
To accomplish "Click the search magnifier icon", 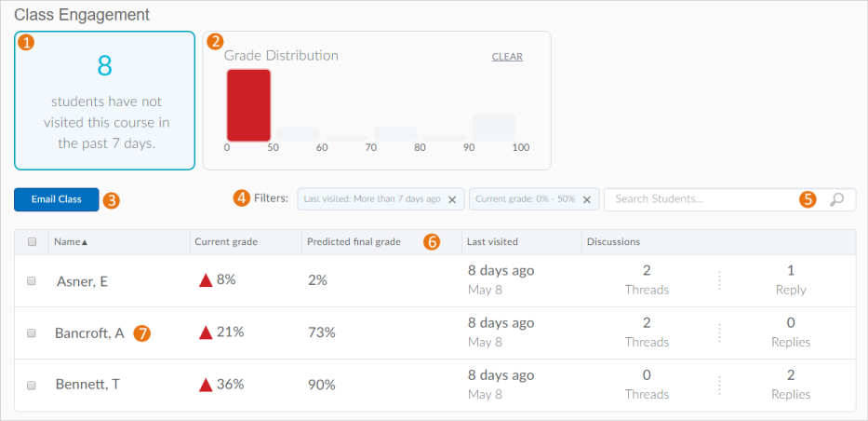I will point(836,199).
